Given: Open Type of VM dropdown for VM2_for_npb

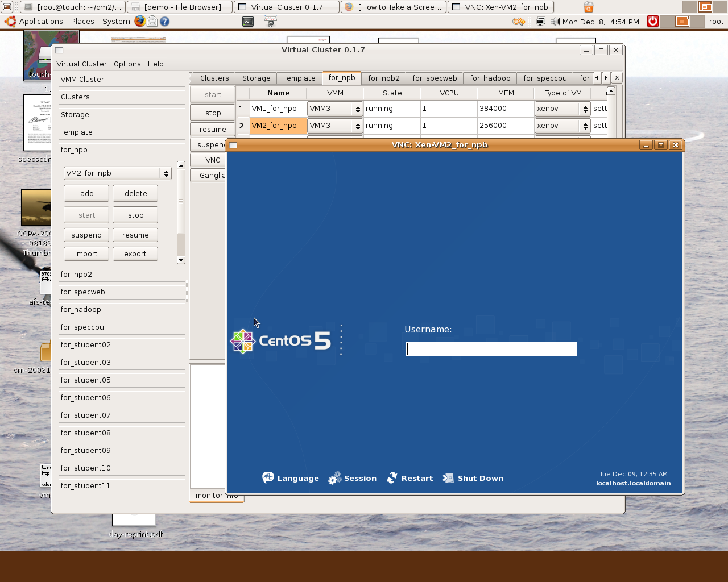Looking at the screenshot, I should (562, 126).
